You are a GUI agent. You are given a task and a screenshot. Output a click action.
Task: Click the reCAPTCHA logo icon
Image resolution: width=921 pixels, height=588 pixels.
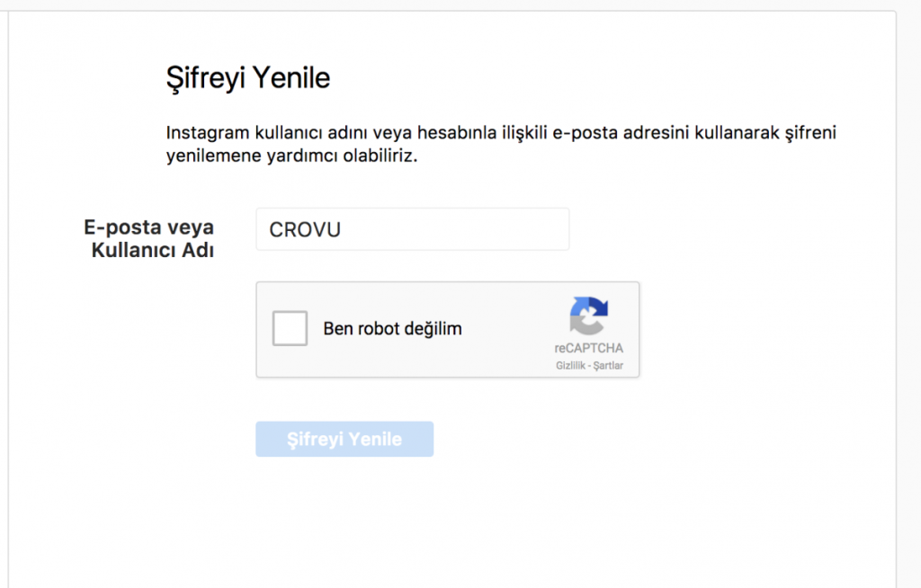coord(588,316)
